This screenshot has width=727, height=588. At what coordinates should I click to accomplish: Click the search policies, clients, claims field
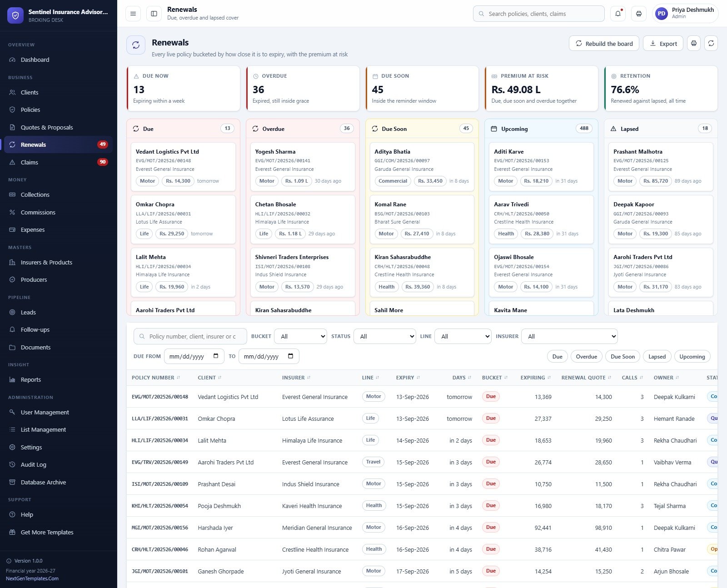(x=538, y=14)
